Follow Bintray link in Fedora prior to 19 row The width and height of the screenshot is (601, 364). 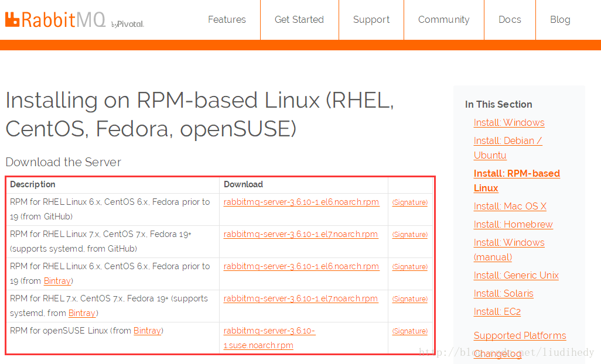click(x=57, y=281)
